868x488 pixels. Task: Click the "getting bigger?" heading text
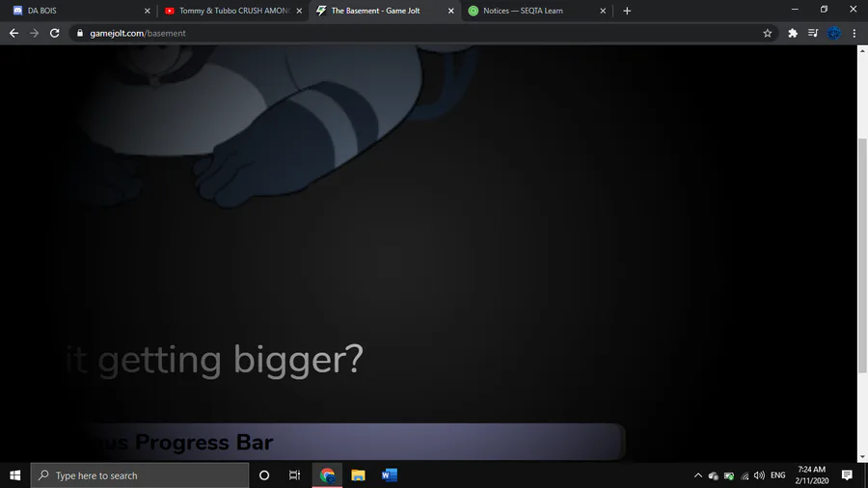[231, 360]
